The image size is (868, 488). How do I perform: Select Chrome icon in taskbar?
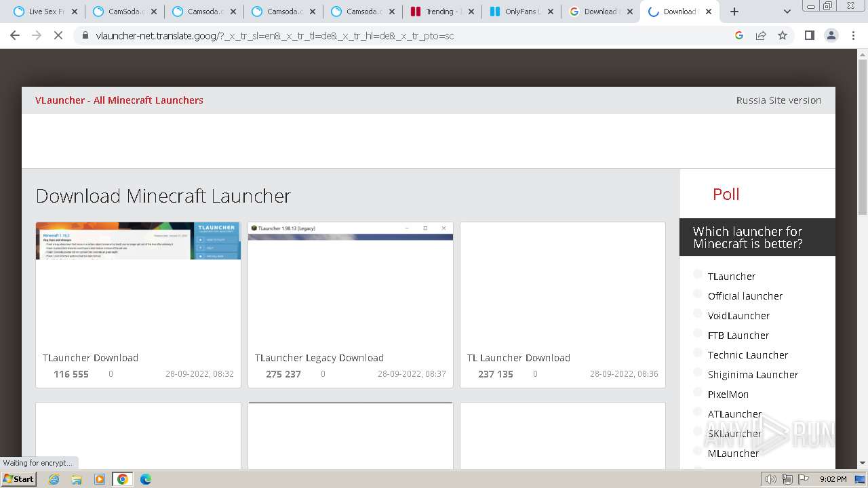click(x=122, y=479)
